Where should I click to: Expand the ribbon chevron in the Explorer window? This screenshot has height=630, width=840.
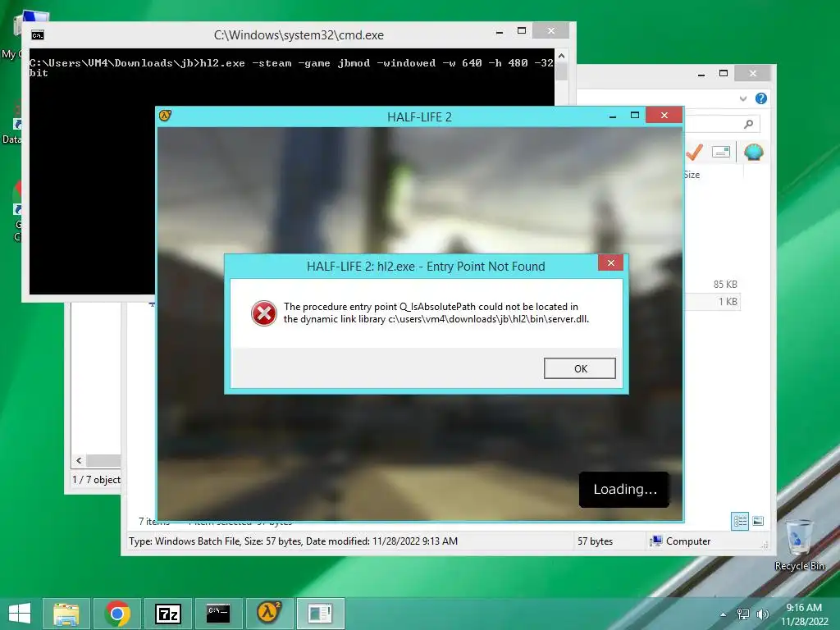coord(743,98)
